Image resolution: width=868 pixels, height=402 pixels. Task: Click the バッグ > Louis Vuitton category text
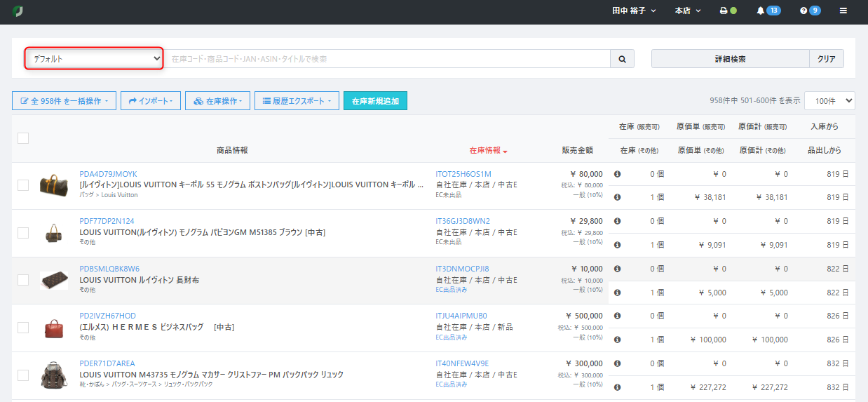(109, 194)
